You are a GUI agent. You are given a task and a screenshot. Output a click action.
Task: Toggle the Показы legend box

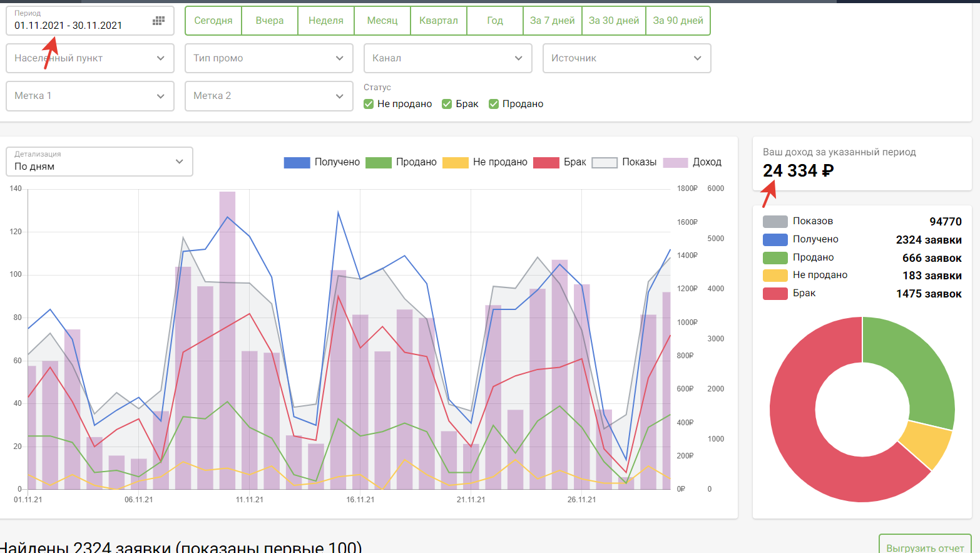pos(605,163)
